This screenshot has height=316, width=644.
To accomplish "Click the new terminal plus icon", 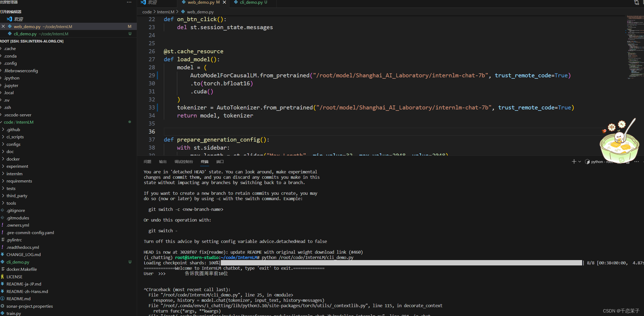I will tap(574, 162).
